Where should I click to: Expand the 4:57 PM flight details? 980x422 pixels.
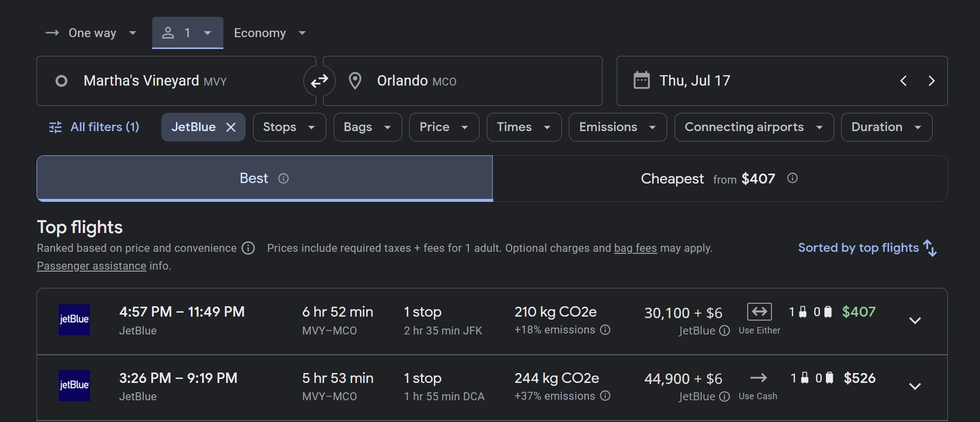click(x=915, y=321)
